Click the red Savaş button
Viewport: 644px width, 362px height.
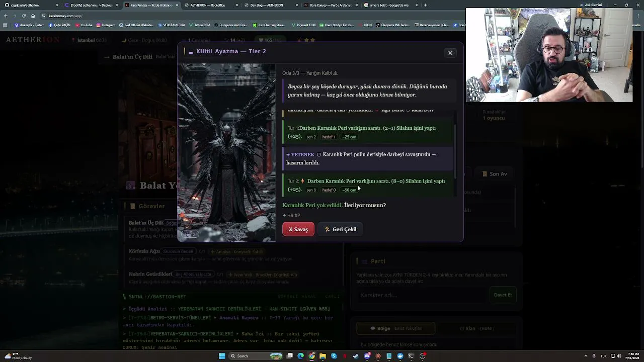tap(298, 229)
